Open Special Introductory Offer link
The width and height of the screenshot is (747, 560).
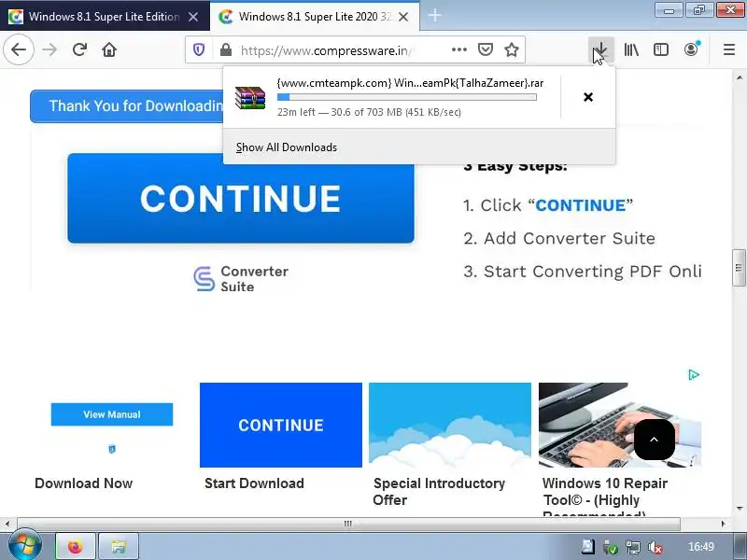(439, 492)
